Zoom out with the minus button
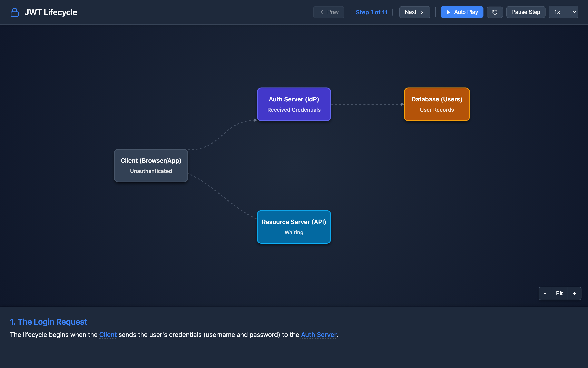588x368 pixels. (545, 293)
